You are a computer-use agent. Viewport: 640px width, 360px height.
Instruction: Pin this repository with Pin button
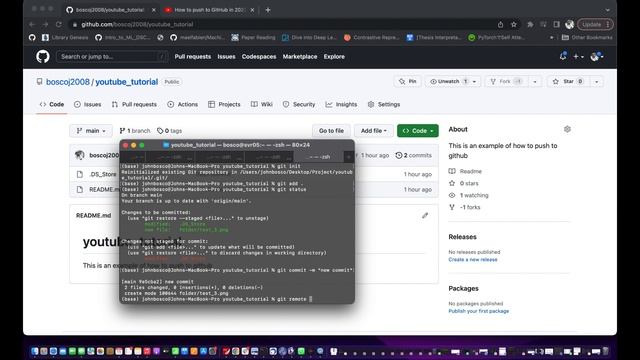pos(407,82)
